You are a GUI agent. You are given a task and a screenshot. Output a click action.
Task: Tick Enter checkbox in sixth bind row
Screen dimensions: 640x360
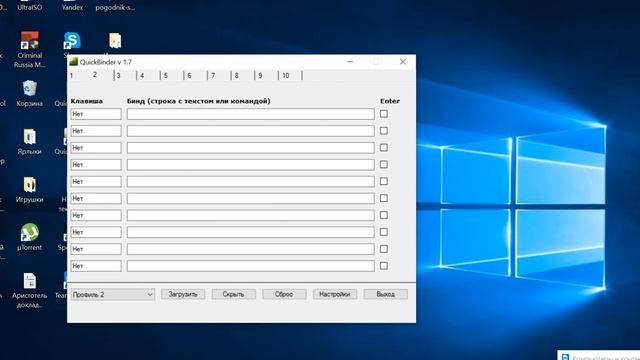384,198
